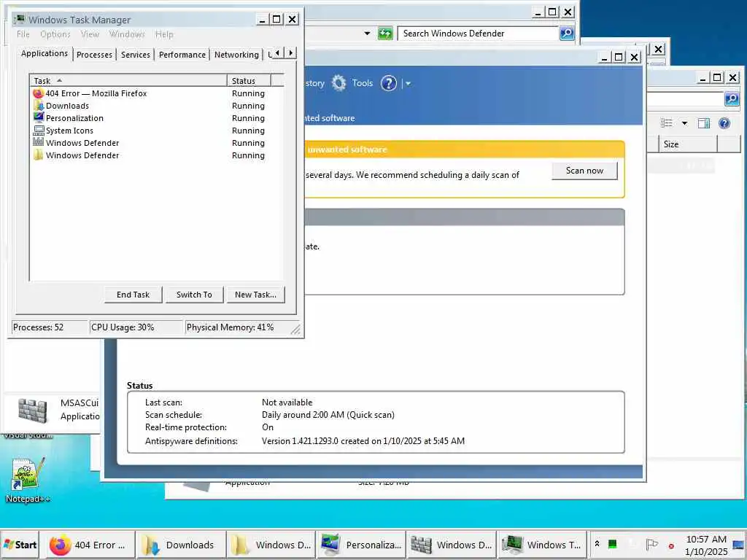Click the brick-wall Windows Defender icon in the list
747x560 pixels.
pos(38,142)
